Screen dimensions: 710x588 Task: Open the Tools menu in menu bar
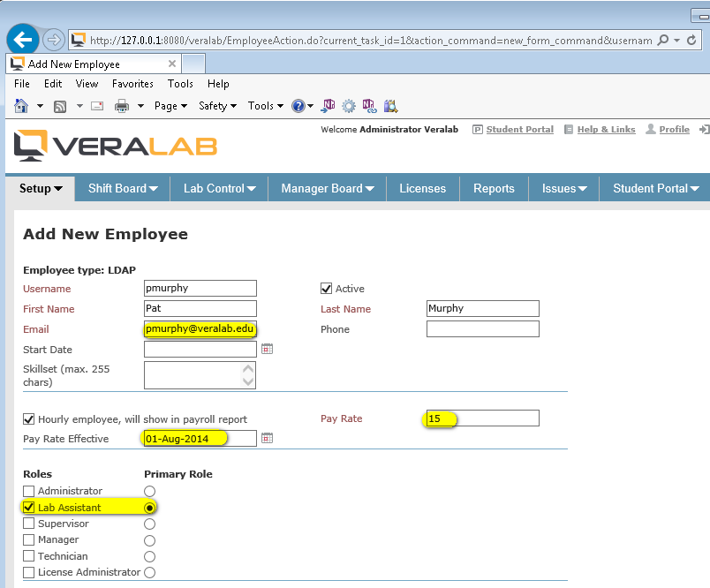tap(180, 84)
